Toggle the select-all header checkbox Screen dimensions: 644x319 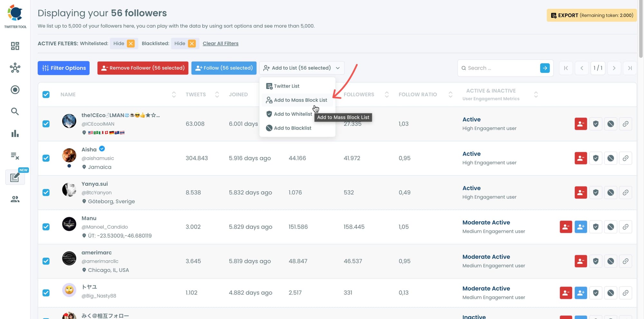click(x=46, y=95)
